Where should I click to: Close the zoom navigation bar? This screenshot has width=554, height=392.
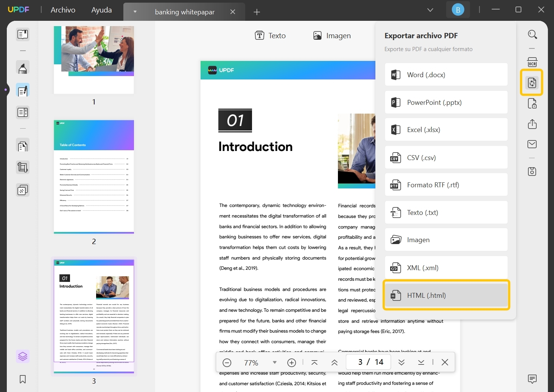445,362
